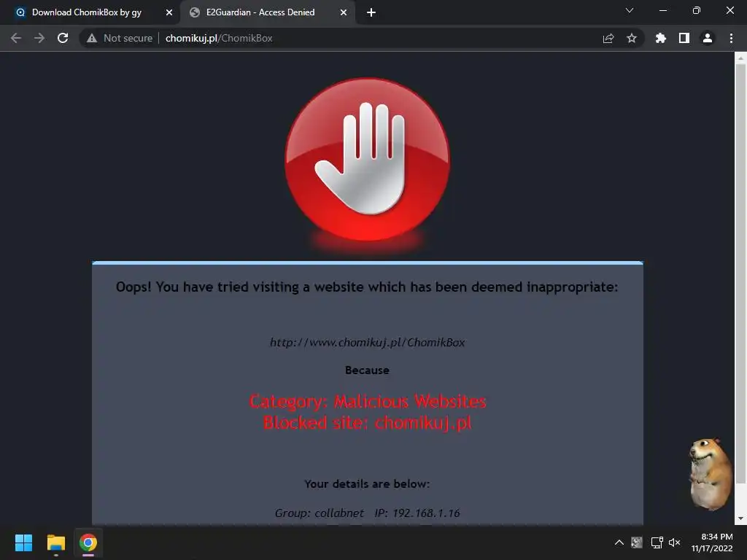Click the vertical scrollbar thumb

pyautogui.click(x=740, y=274)
